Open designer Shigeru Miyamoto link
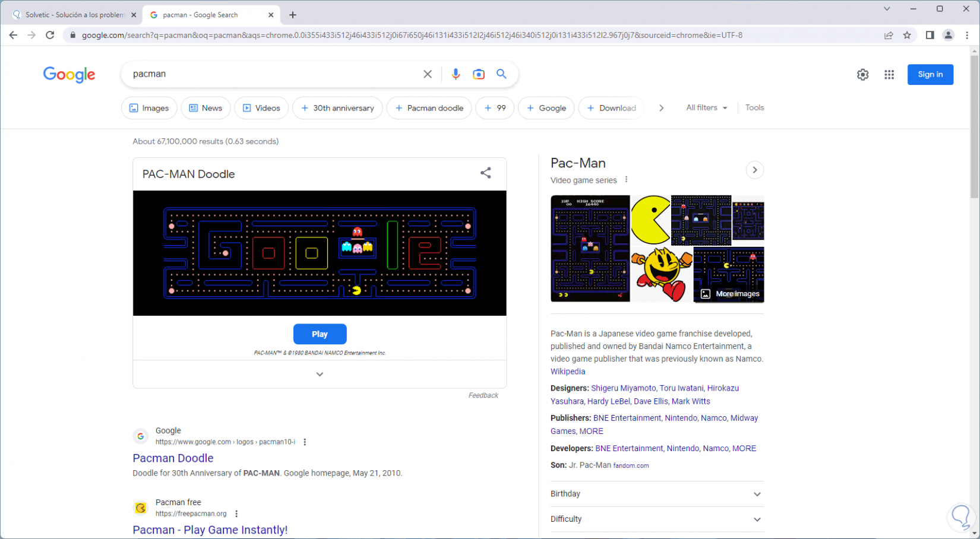Image resolution: width=980 pixels, height=539 pixels. click(624, 388)
